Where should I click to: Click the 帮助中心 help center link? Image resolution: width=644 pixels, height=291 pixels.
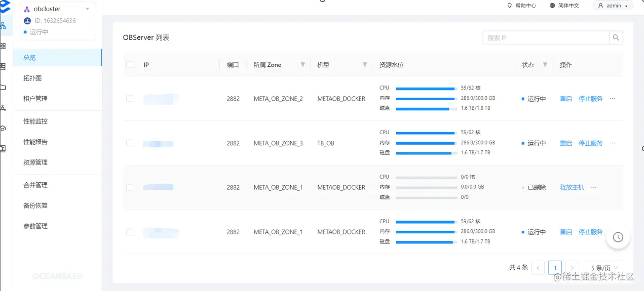click(x=525, y=6)
